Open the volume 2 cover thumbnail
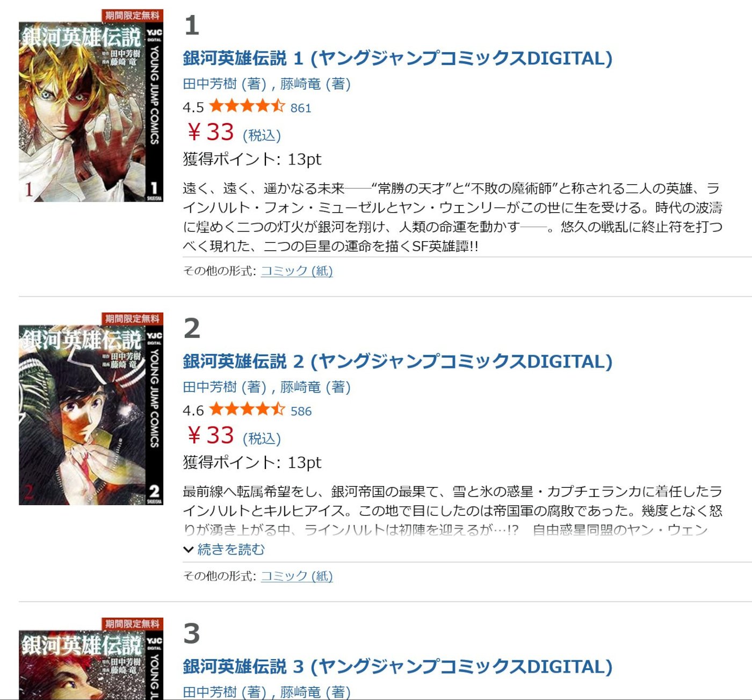Image resolution: width=752 pixels, height=700 pixels. 91,415
